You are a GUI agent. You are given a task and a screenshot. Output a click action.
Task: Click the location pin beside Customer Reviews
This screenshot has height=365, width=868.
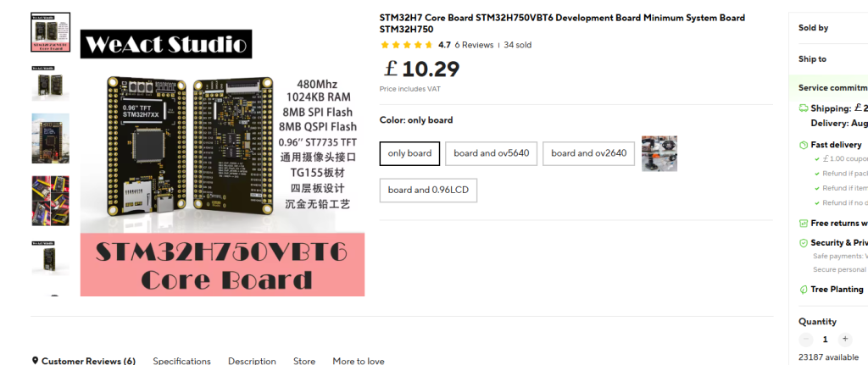(35, 361)
